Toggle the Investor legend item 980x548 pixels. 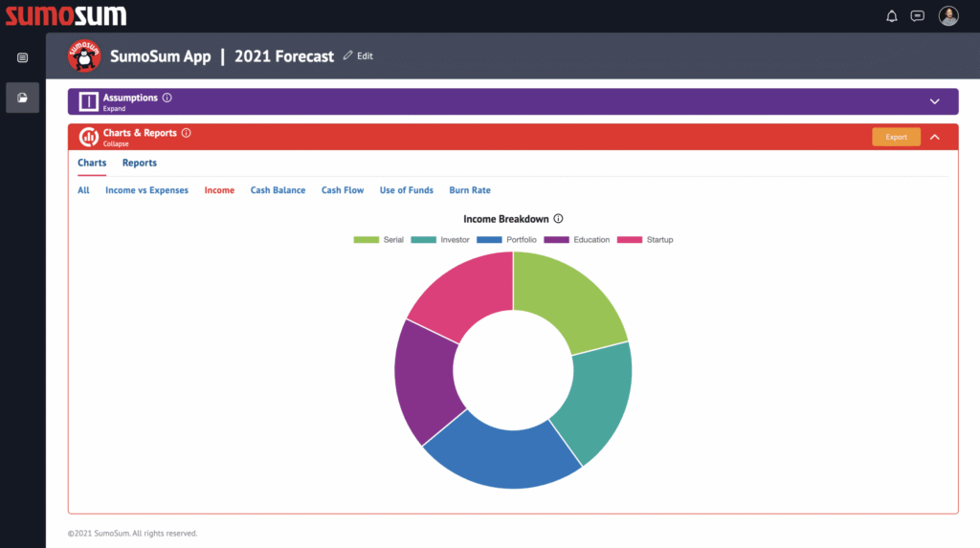pos(440,239)
